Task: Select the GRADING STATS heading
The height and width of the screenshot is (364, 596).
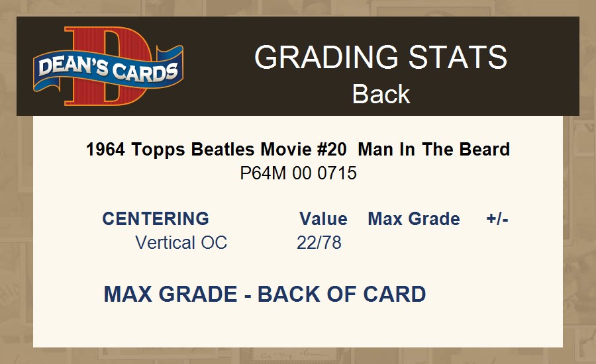Action: pos(381,57)
